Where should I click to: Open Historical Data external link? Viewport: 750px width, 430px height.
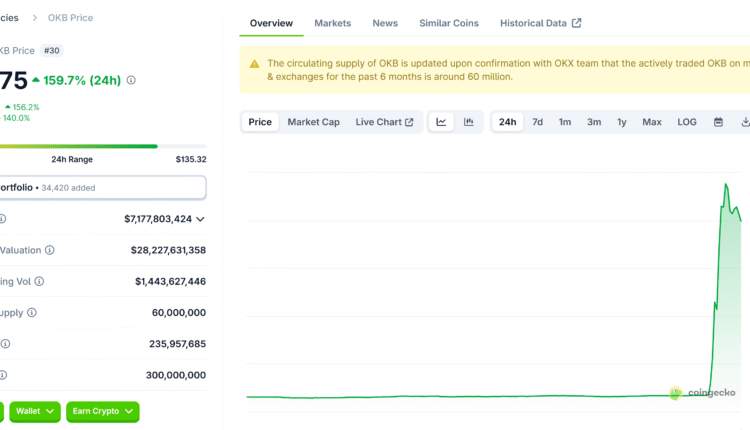540,23
